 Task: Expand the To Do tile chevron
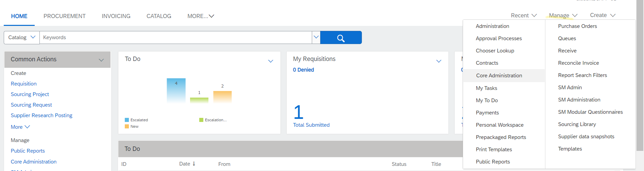pos(271,61)
